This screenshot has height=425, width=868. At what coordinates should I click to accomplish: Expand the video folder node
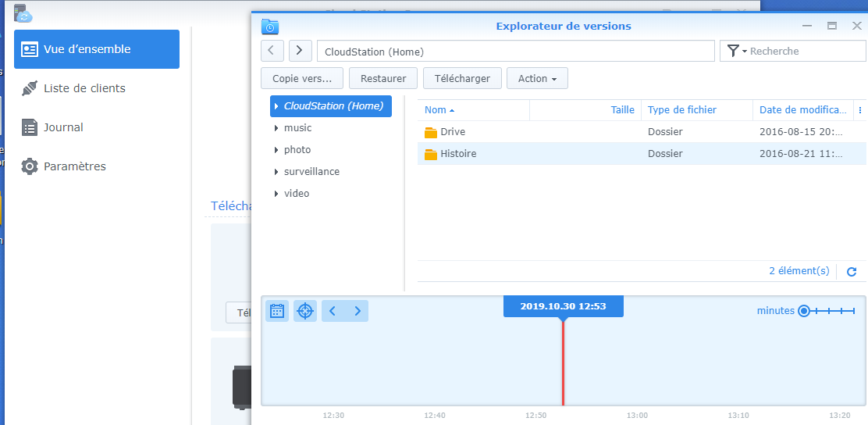click(x=276, y=194)
